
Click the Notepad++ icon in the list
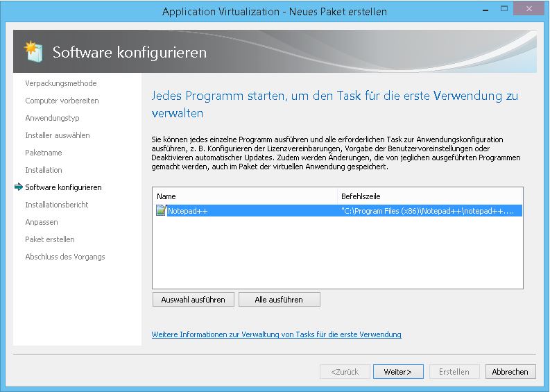click(x=161, y=210)
